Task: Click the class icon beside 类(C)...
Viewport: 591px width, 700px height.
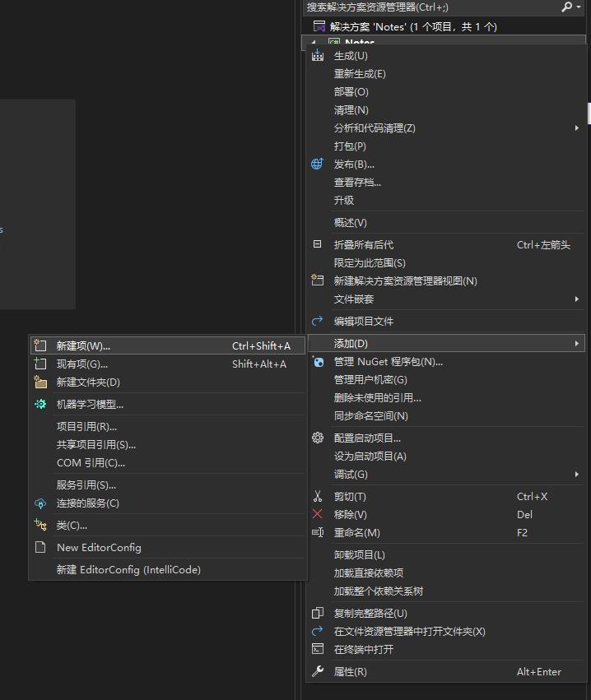Action: 40,525
